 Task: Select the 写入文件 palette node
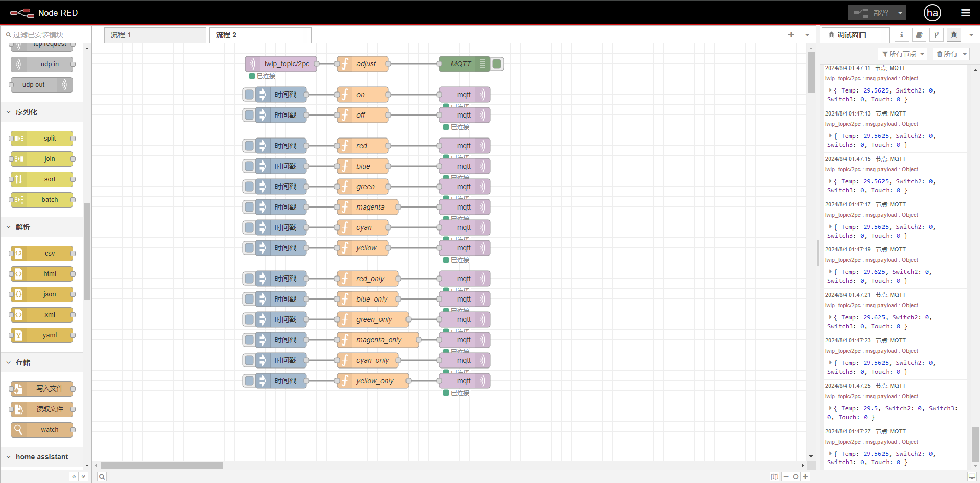click(x=42, y=389)
